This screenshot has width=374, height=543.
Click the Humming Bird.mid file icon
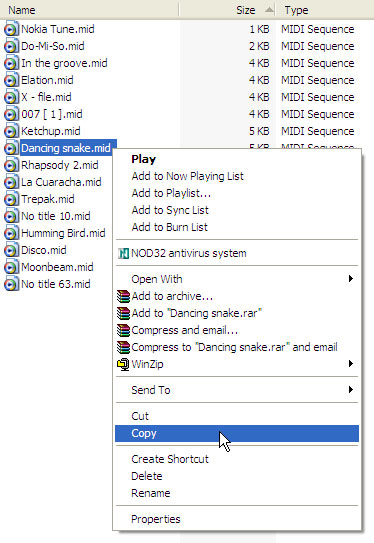coord(11,233)
